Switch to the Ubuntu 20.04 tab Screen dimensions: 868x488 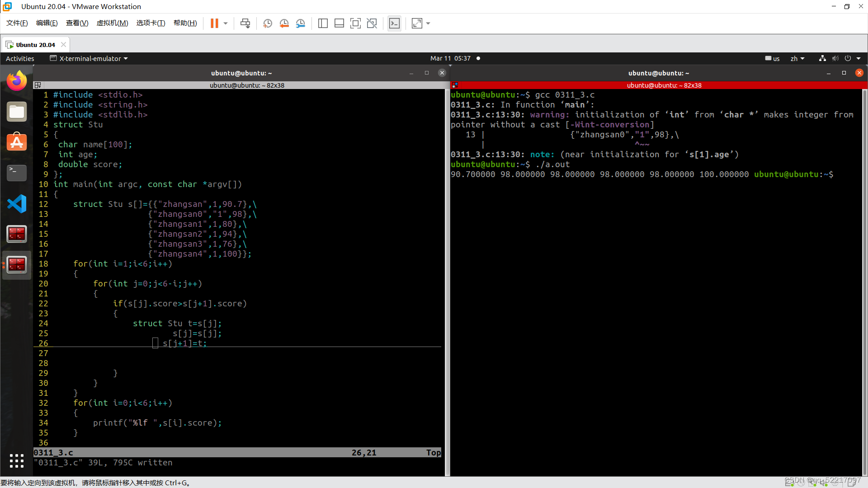coord(35,45)
